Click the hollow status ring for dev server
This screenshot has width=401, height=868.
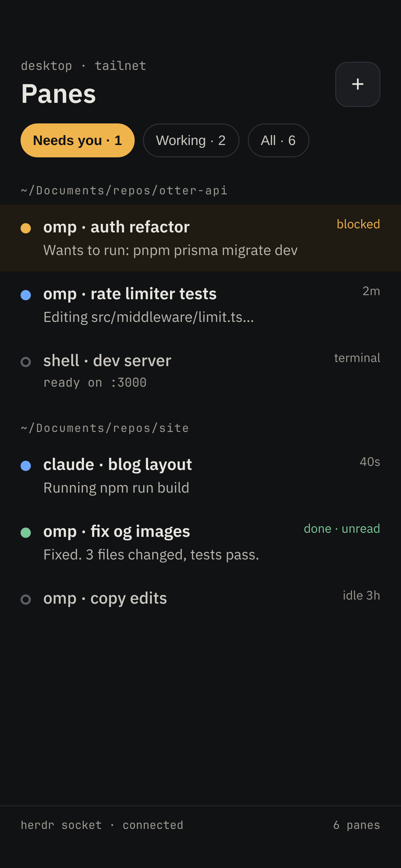26,362
